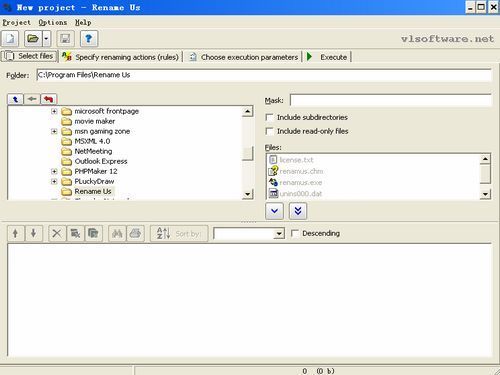
Task: Enable Include read-only files
Action: click(x=269, y=131)
